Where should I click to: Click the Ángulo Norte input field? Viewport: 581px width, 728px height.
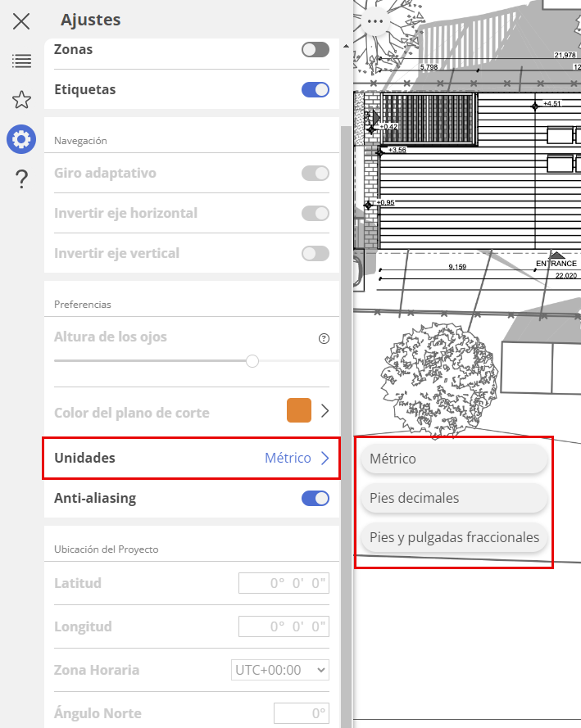pyautogui.click(x=302, y=713)
